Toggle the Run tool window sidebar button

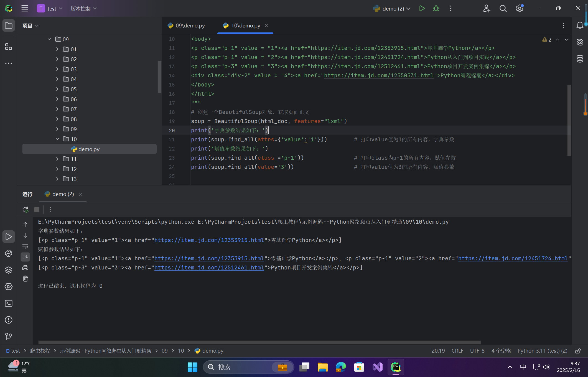coord(9,237)
